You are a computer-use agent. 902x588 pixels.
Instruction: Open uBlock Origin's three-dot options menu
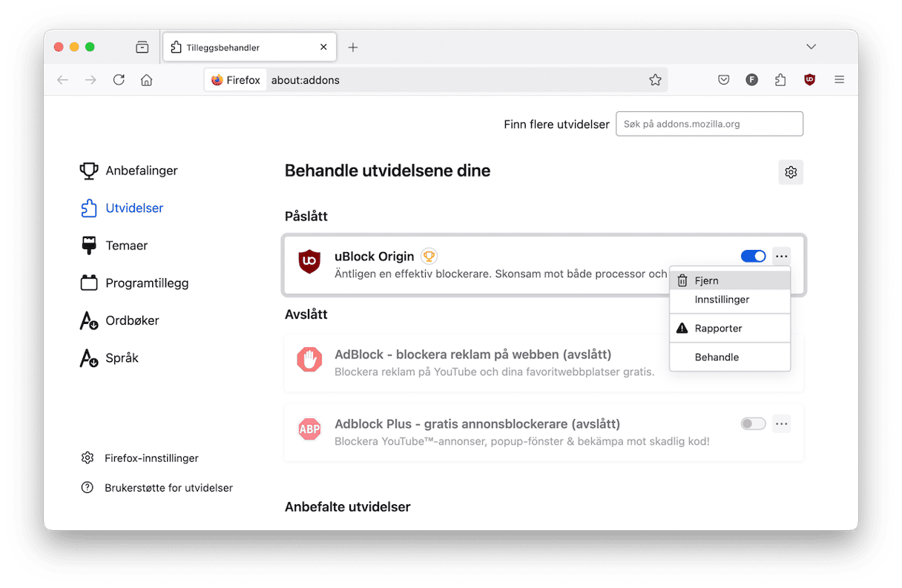(781, 256)
